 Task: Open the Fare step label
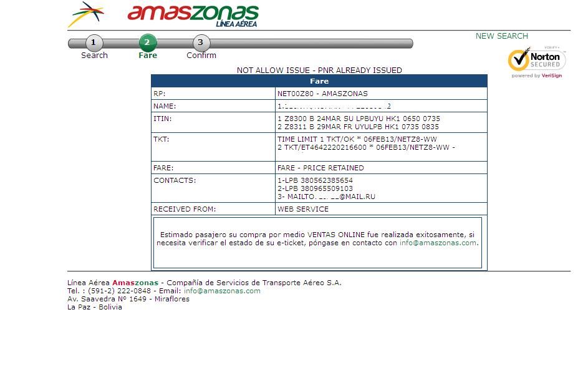tap(148, 56)
